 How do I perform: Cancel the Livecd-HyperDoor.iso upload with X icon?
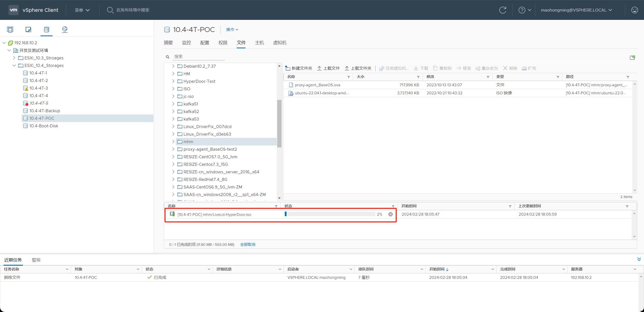click(390, 214)
